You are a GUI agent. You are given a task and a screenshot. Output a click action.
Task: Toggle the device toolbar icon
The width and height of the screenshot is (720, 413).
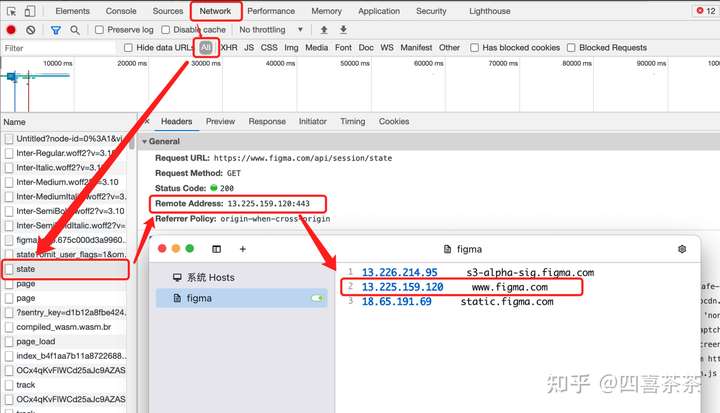pyautogui.click(x=30, y=11)
